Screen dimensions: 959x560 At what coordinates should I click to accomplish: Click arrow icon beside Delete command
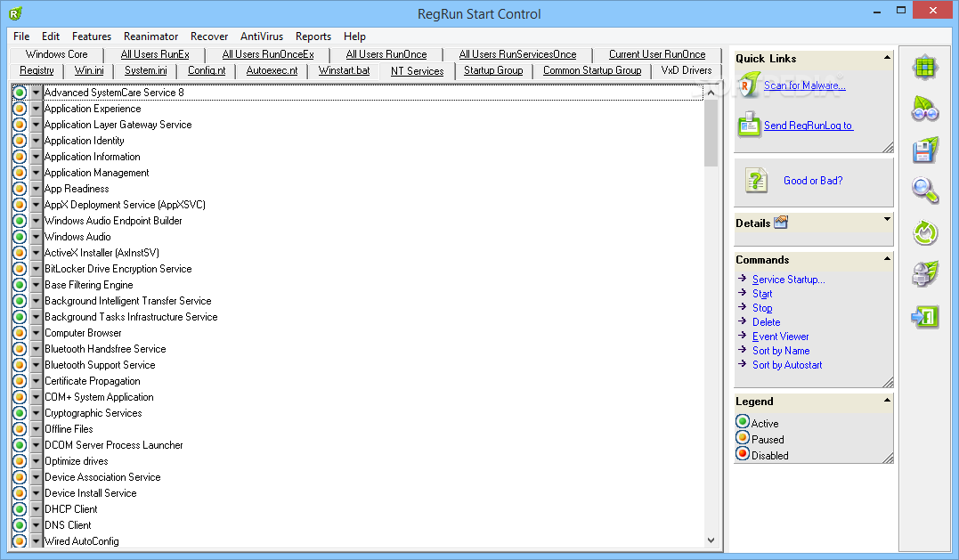742,321
